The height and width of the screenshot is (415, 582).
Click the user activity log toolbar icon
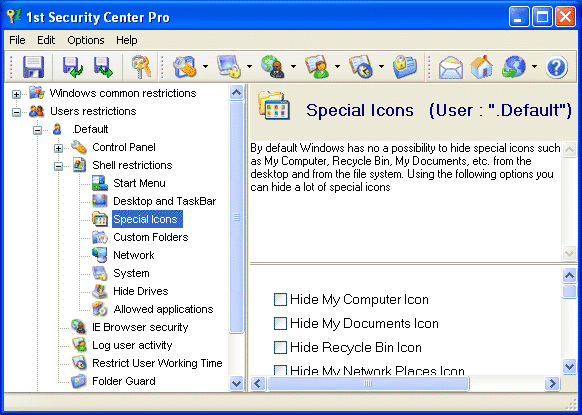317,67
